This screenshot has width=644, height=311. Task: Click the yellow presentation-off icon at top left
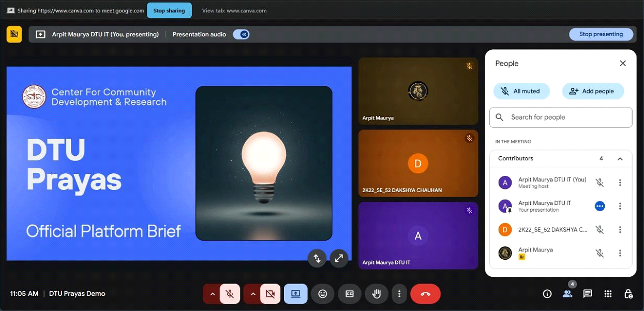tap(14, 34)
